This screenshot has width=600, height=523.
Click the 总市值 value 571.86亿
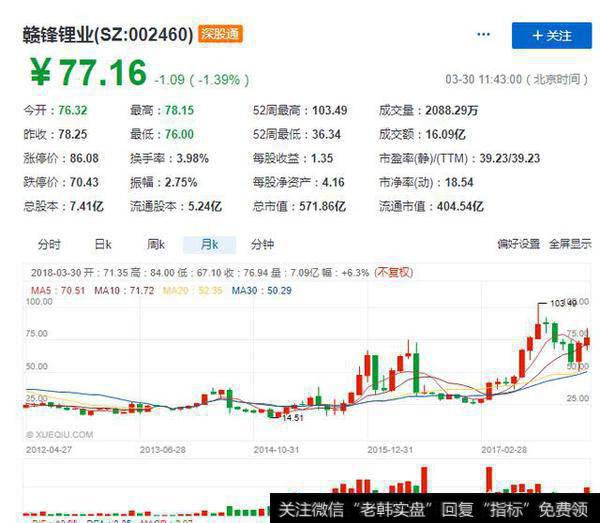pos(323,206)
